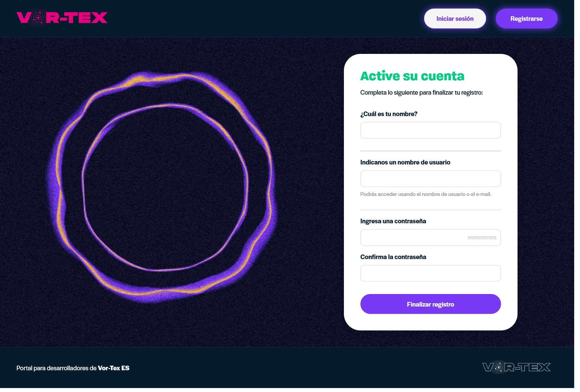
Task: Click footer text Portal para desarrolladores
Action: pyautogui.click(x=73, y=368)
